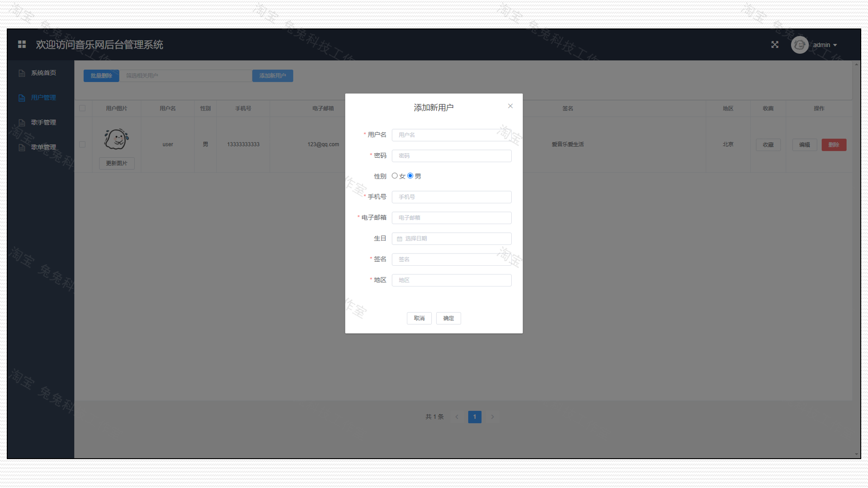
Task: Click the 歌手管理 sidebar document icon
Action: tap(21, 122)
